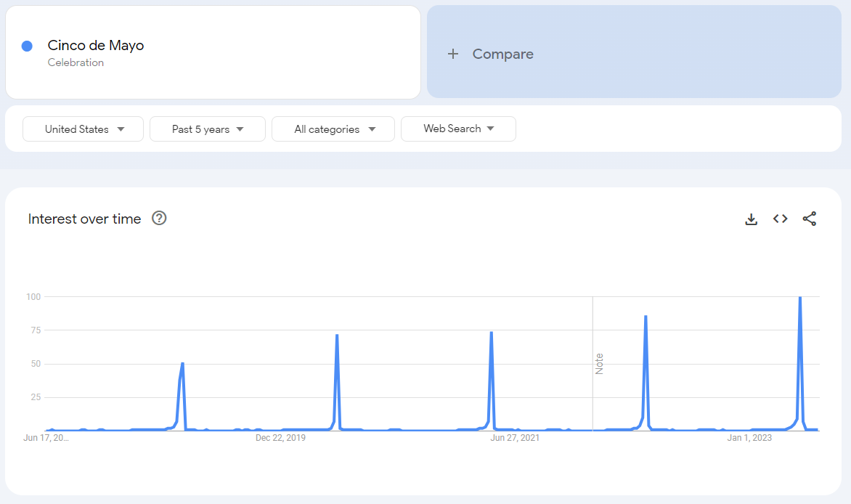Click the Compare label to add a term

tap(502, 54)
